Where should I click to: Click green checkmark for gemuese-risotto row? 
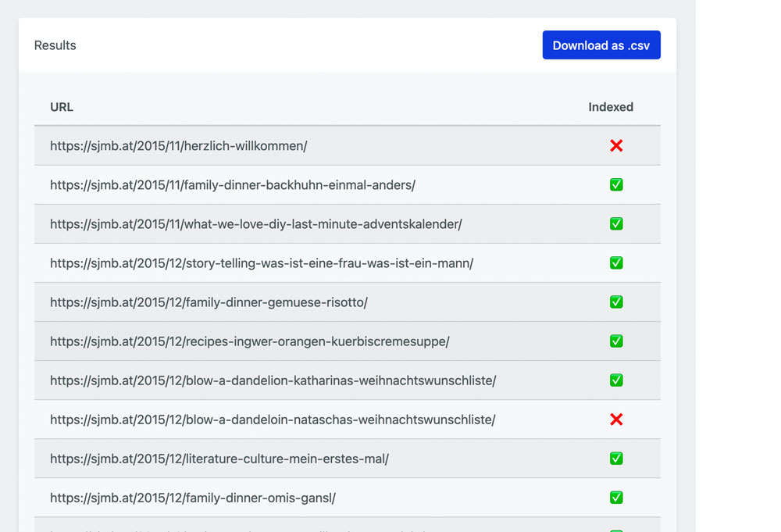coord(616,302)
